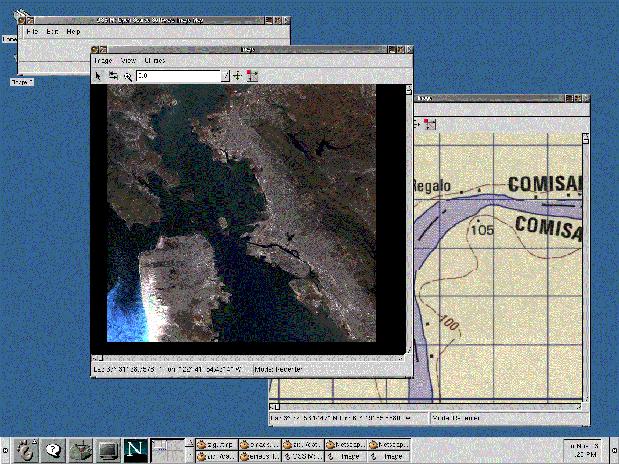Select the pan tool beside the pointer arrow
Screen dimensions: 619x464
tap(113, 76)
